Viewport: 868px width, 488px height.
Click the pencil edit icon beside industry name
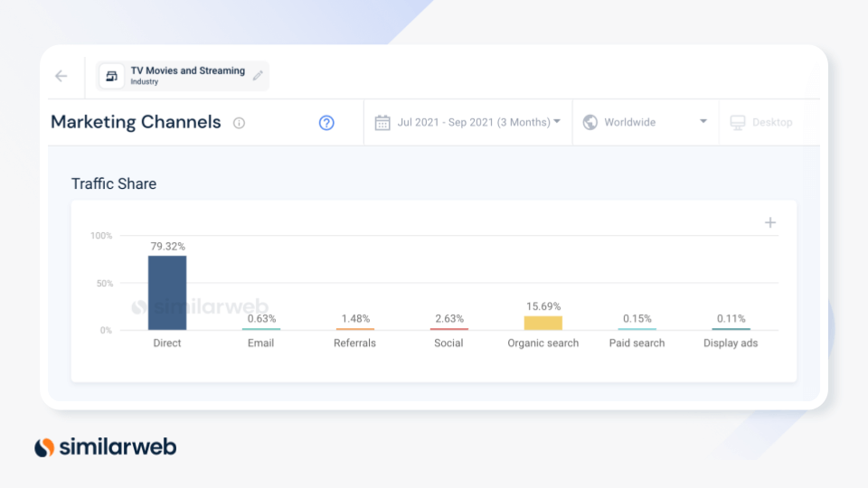pos(258,76)
